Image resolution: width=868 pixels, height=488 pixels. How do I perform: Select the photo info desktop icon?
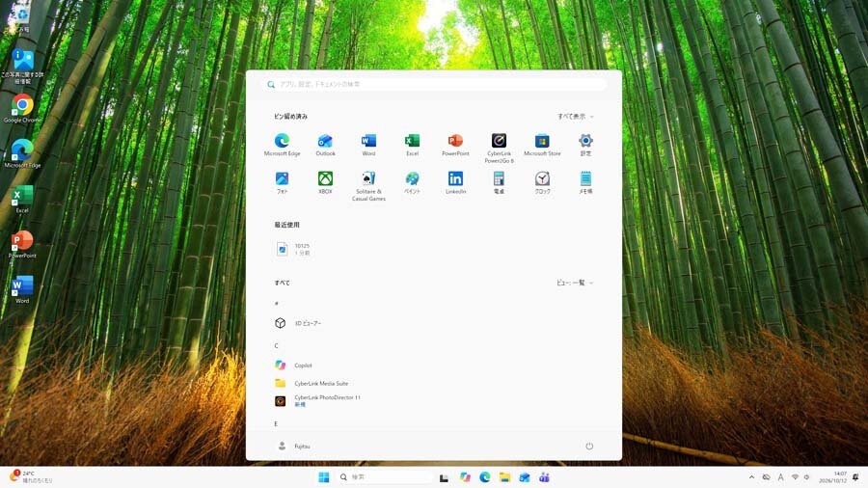point(22,67)
